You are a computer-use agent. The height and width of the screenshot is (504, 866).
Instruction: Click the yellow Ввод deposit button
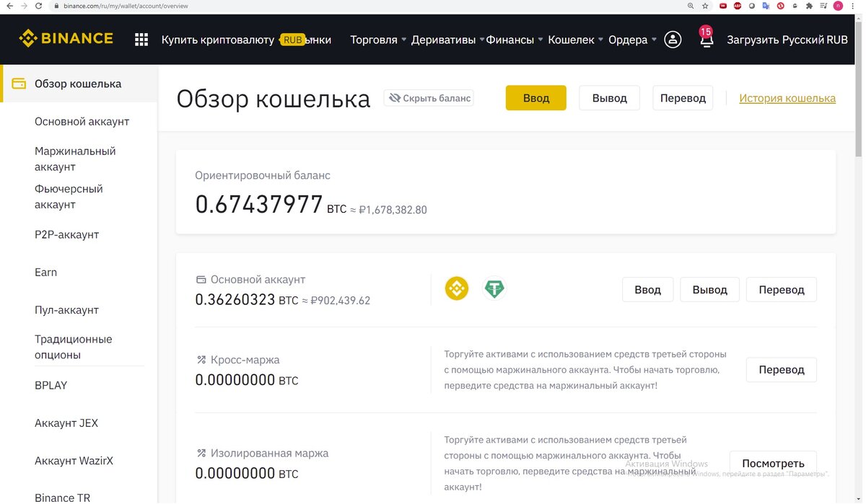click(535, 98)
